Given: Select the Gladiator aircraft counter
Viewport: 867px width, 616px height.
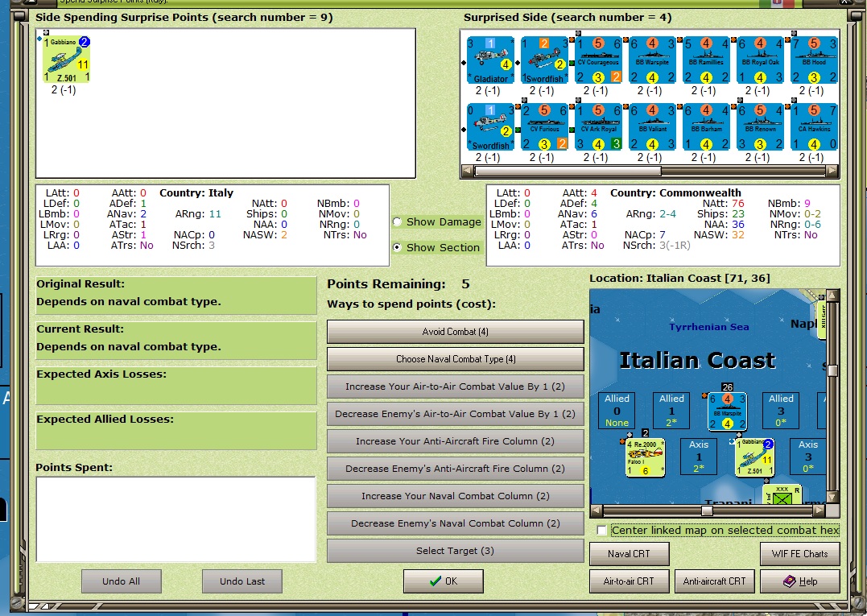Looking at the screenshot, I should [490, 60].
